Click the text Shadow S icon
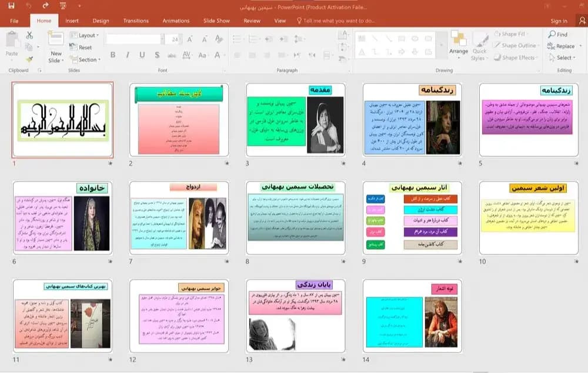This screenshot has height=373, width=588. coord(157,55)
